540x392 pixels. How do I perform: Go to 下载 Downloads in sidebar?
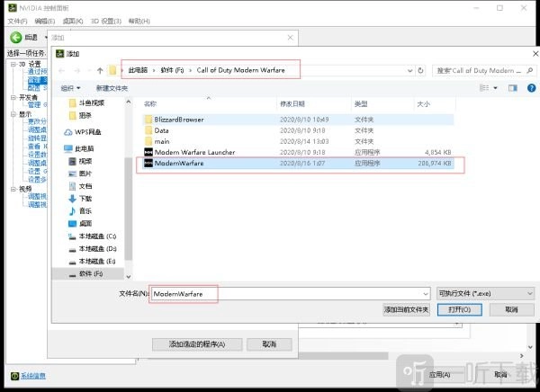click(85, 198)
